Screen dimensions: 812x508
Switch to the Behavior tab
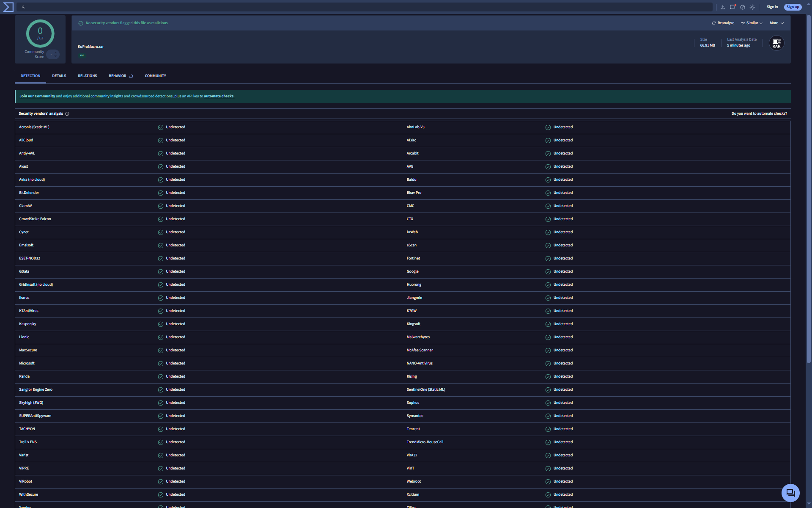tap(121, 76)
